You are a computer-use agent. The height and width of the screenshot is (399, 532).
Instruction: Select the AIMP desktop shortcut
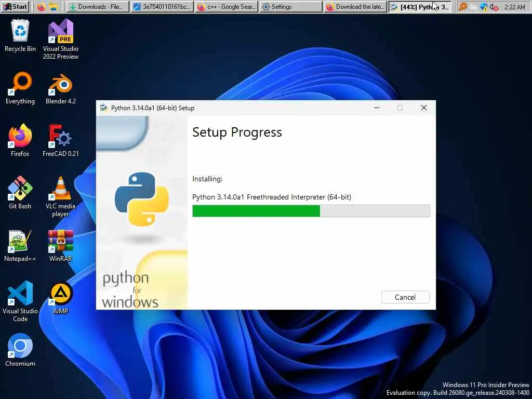[61, 298]
